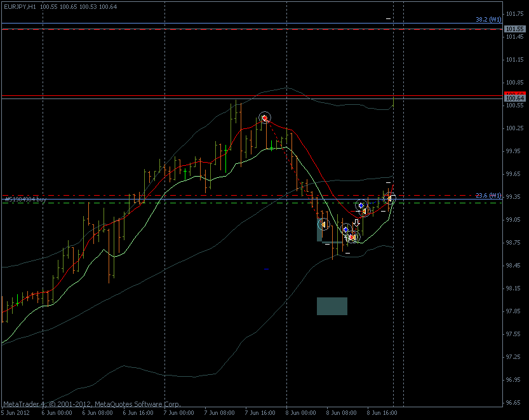Click the 8 Jun 00:00 time label
Screen dimensions: 529x420
pos(300,413)
